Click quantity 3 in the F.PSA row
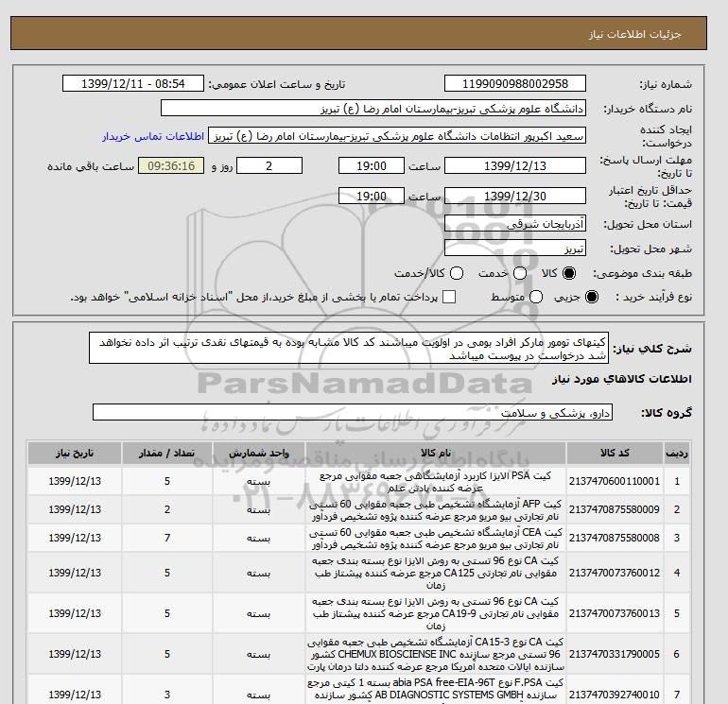This screenshot has width=728, height=704. click(x=167, y=695)
